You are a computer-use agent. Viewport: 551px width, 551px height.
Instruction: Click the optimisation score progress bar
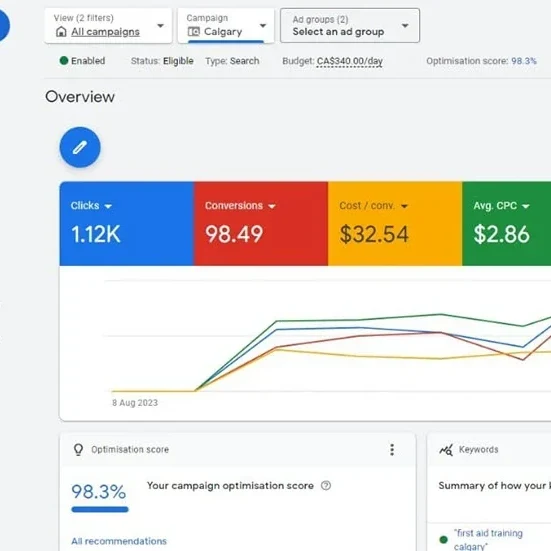[100, 509]
